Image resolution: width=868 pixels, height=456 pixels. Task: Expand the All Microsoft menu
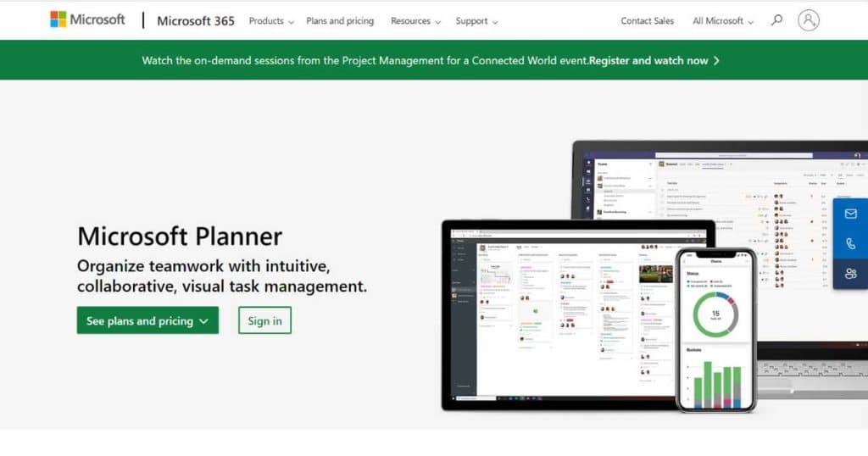723,21
